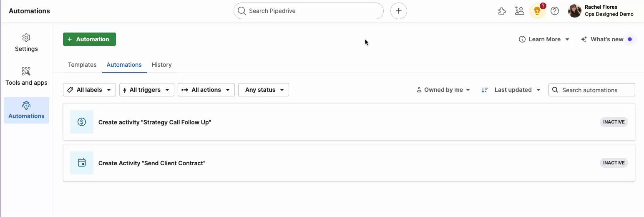Switch to the History tab
Viewport: 644px width, 217px height.
(x=161, y=65)
